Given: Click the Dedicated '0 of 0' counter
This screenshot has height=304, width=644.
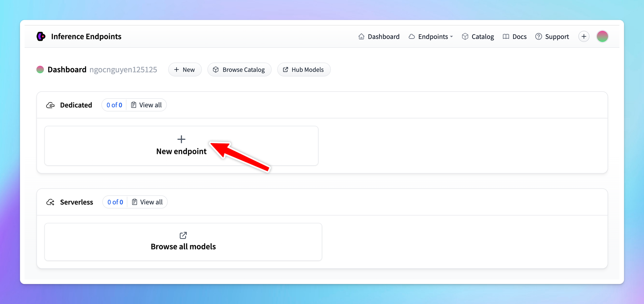Looking at the screenshot, I should (x=114, y=105).
